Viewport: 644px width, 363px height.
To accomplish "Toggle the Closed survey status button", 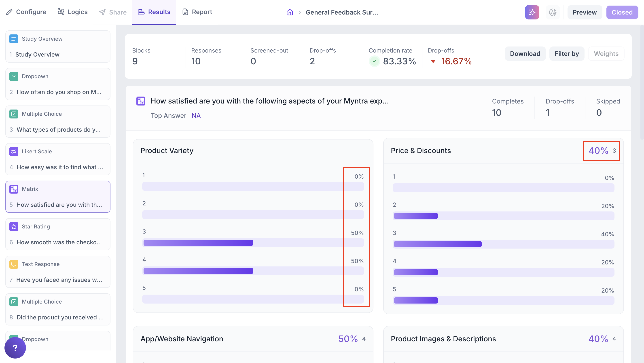I will point(622,12).
